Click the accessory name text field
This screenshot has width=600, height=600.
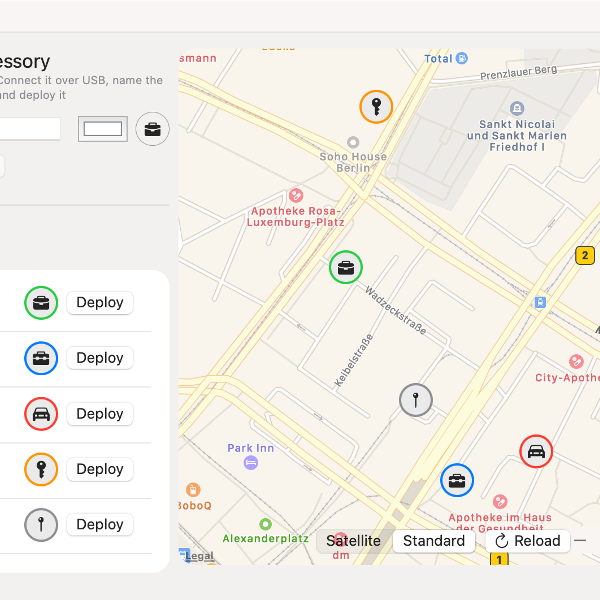(28, 129)
